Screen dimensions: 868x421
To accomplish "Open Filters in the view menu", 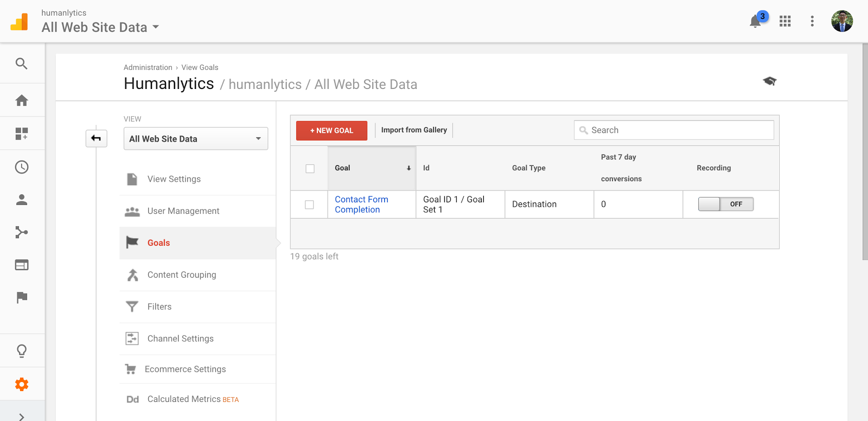I will [159, 307].
